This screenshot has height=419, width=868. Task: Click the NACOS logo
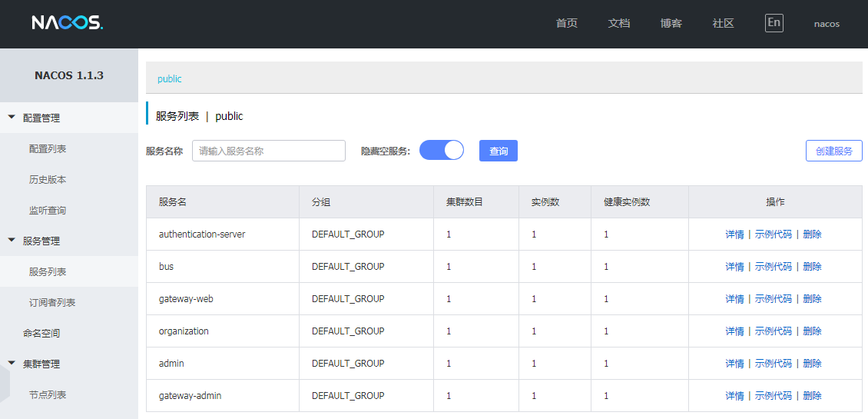(67, 23)
